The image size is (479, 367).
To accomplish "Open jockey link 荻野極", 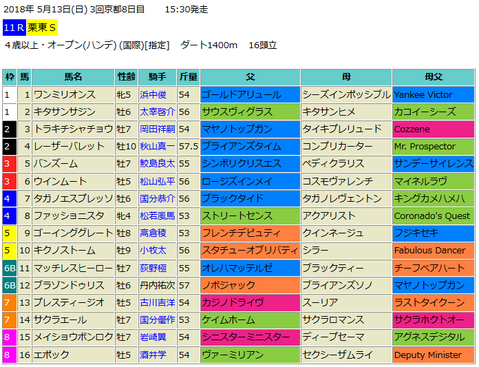I will point(153,268).
